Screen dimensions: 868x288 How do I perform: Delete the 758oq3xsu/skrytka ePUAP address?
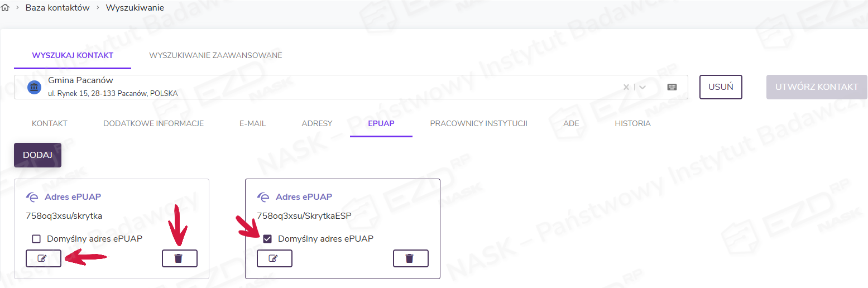pyautogui.click(x=179, y=258)
